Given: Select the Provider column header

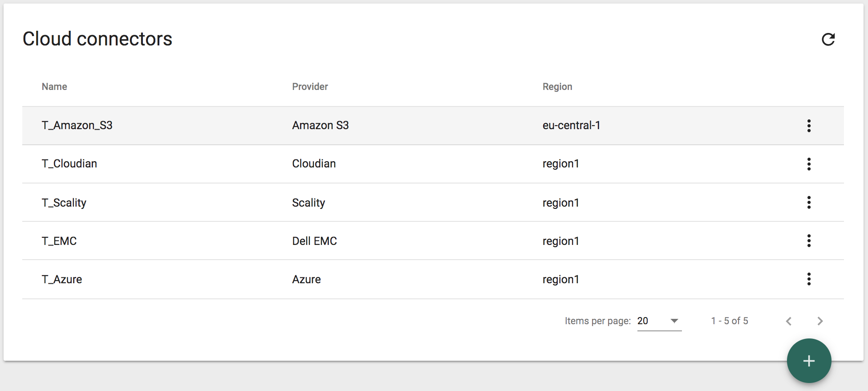Looking at the screenshot, I should point(310,86).
